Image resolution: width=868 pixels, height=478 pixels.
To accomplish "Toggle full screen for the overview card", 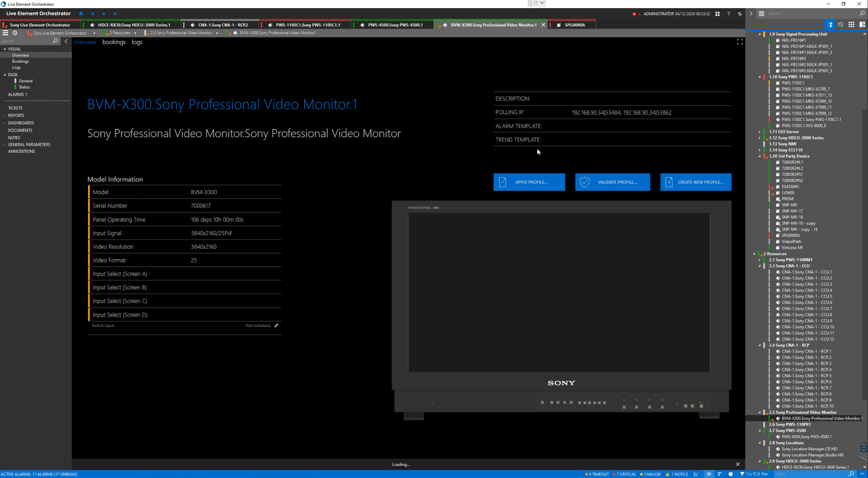I will (x=739, y=42).
